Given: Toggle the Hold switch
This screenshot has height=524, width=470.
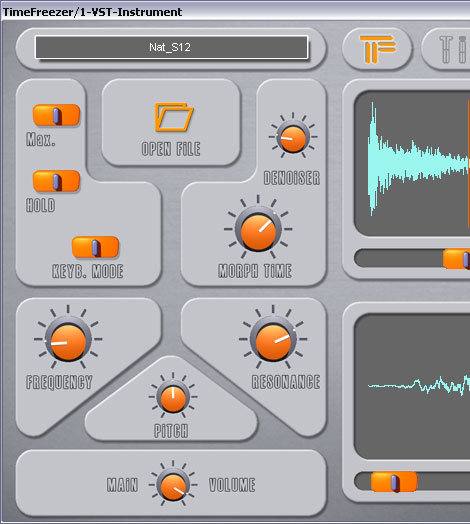Looking at the screenshot, I should tap(56, 181).
